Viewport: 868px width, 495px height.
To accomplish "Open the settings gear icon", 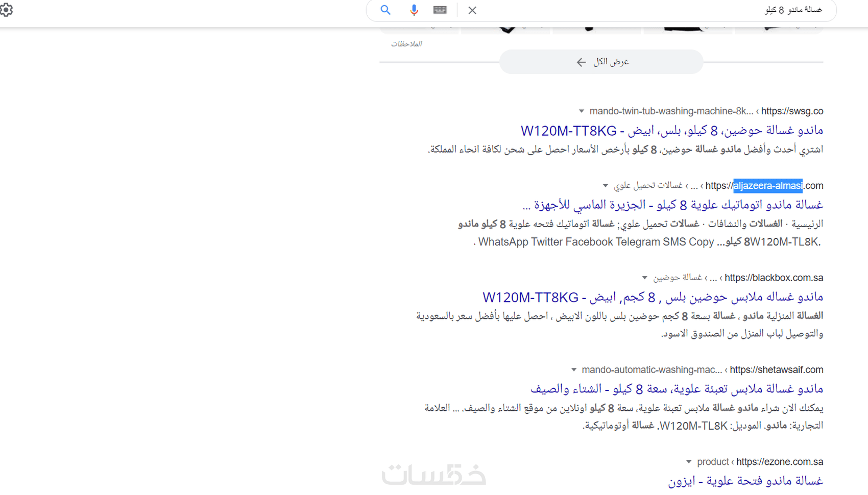I will click(x=6, y=9).
